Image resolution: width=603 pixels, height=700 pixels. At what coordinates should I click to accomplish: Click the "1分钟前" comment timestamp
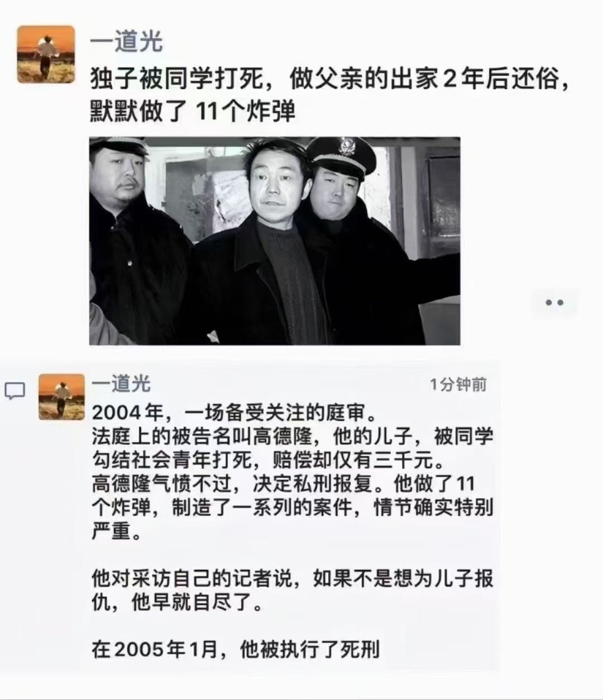pyautogui.click(x=458, y=384)
